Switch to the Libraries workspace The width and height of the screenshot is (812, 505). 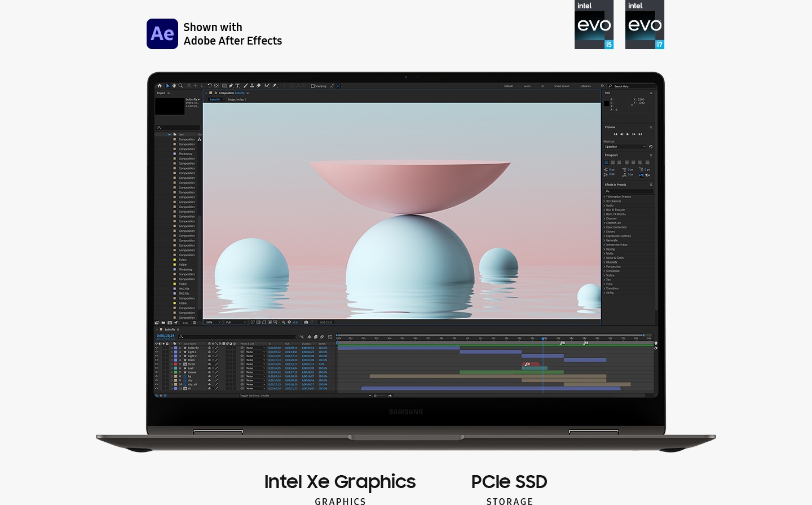click(585, 86)
